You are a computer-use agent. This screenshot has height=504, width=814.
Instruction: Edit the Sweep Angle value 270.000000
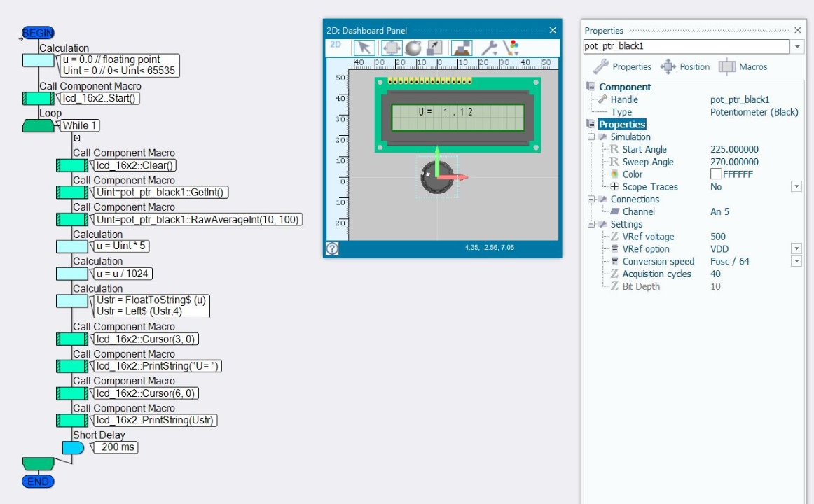point(734,162)
